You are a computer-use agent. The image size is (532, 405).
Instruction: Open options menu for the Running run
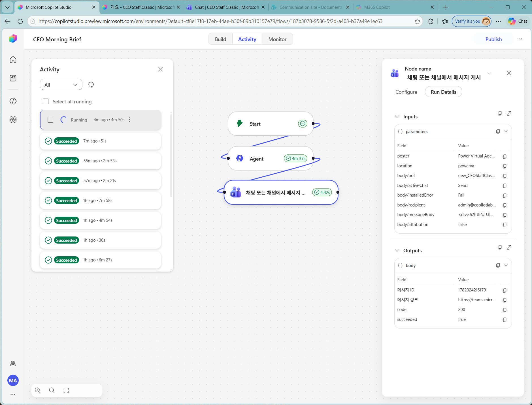tap(129, 120)
